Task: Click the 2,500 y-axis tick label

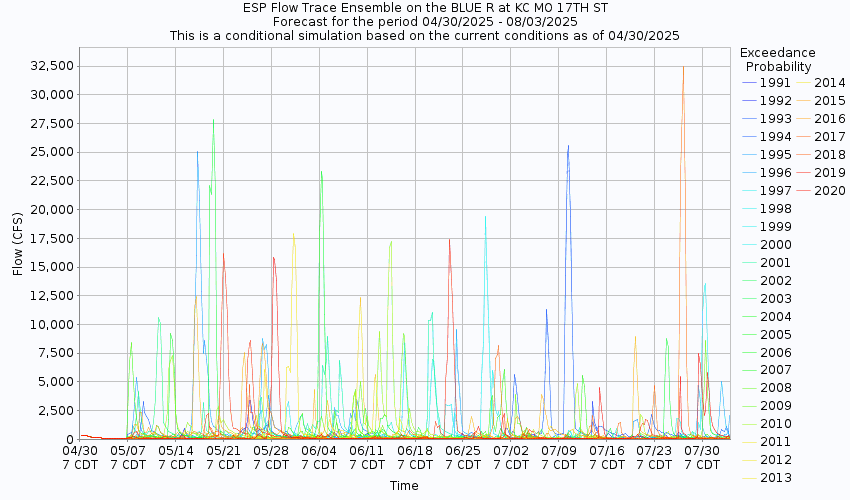Action: 56,411
